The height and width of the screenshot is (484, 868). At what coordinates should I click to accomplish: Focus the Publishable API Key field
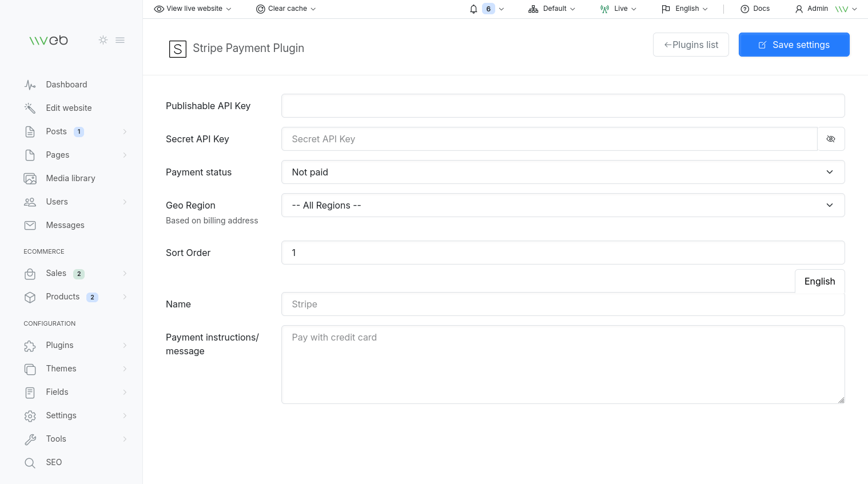tap(563, 106)
